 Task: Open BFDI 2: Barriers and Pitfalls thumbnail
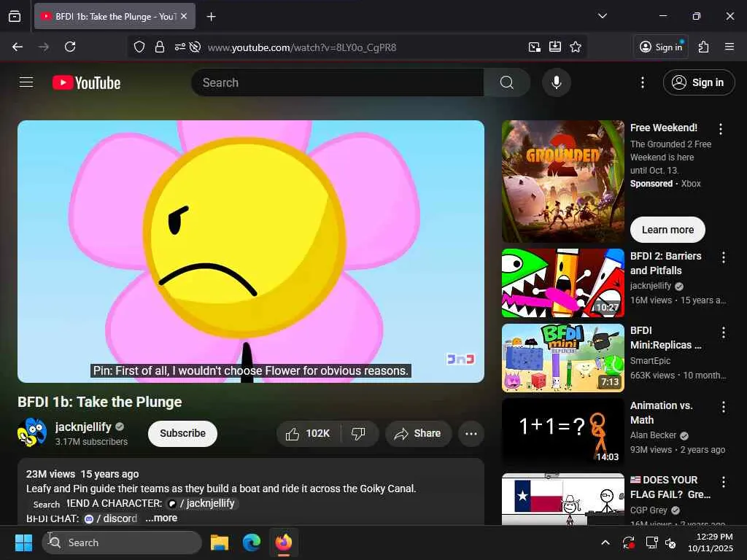pyautogui.click(x=562, y=283)
